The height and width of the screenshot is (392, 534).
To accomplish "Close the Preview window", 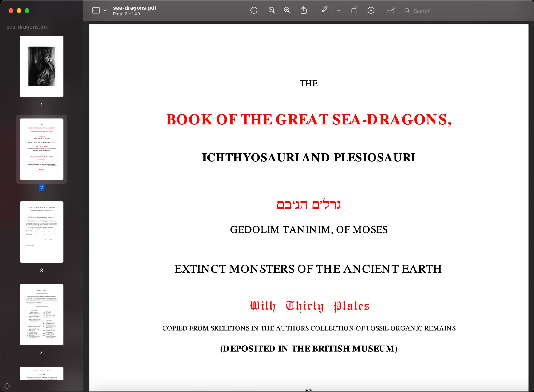I will click(11, 10).
